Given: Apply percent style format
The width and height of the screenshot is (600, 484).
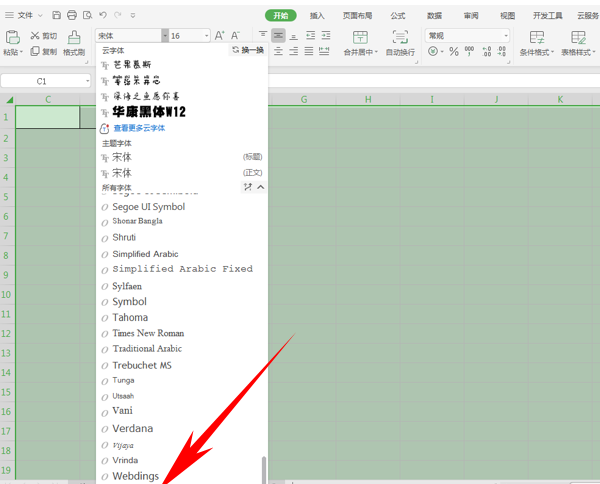Looking at the screenshot, I should click(x=454, y=51).
